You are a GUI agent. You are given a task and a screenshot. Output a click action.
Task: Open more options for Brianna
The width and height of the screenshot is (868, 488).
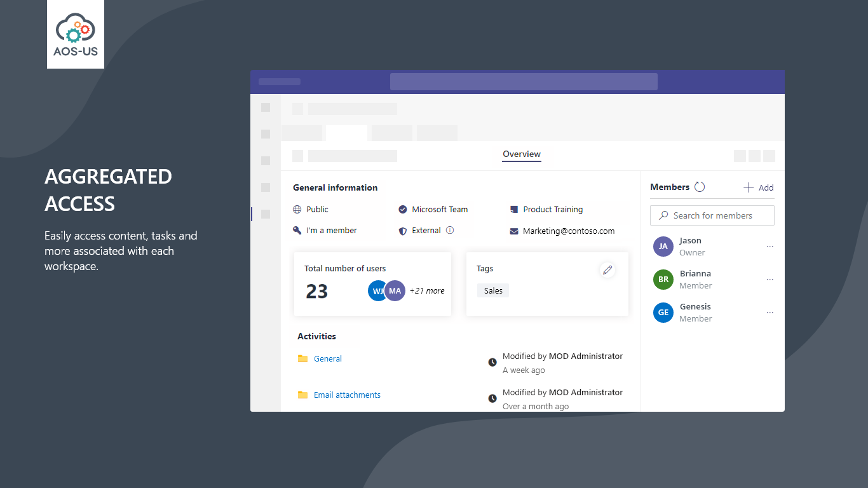(770, 280)
